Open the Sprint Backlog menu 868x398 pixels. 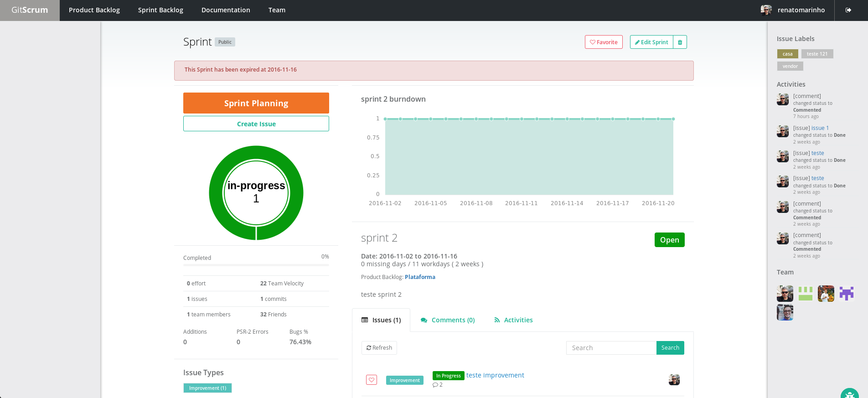160,10
